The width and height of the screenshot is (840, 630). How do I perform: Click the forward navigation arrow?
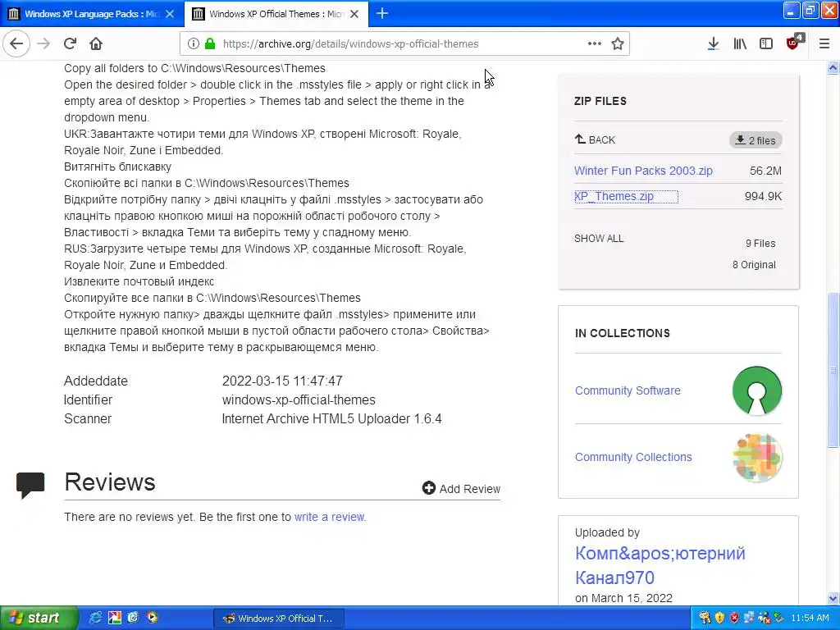43,43
